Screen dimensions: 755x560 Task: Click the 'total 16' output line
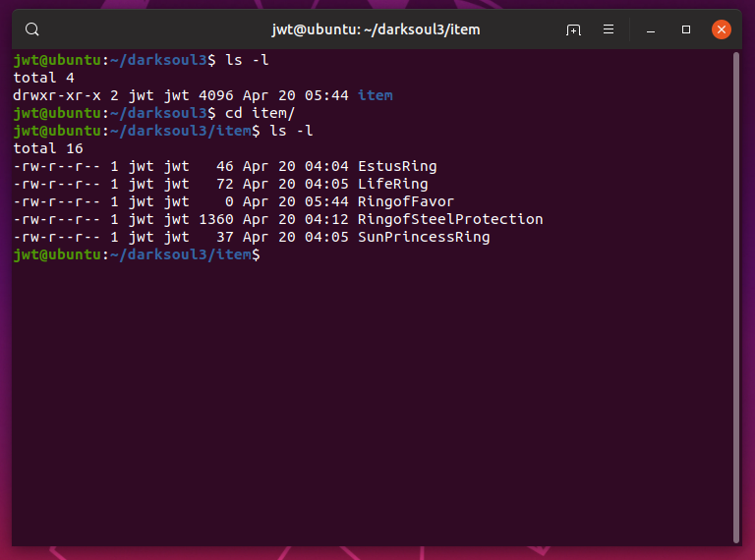(48, 148)
